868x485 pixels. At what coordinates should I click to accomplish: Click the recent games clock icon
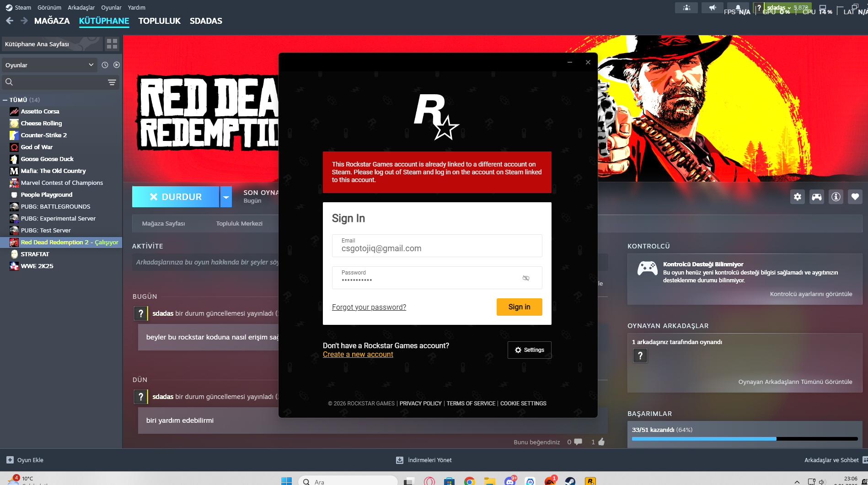pos(105,65)
